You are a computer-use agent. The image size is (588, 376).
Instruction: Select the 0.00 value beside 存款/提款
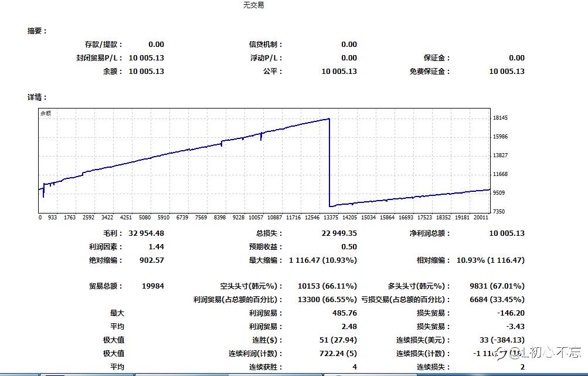156,44
